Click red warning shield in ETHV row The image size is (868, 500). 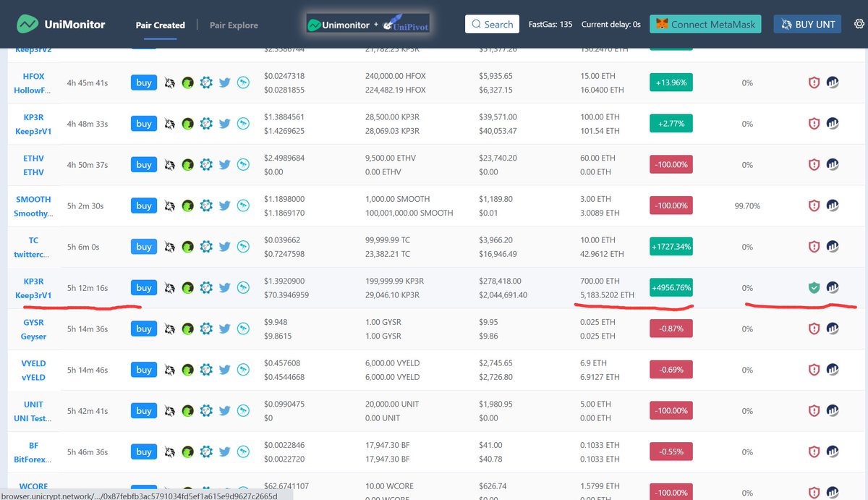click(814, 165)
